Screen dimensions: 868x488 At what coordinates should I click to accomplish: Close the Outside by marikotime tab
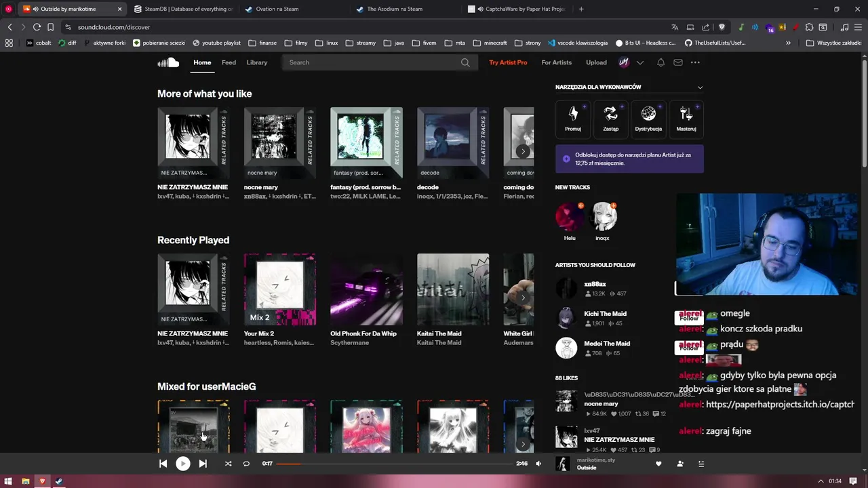119,9
